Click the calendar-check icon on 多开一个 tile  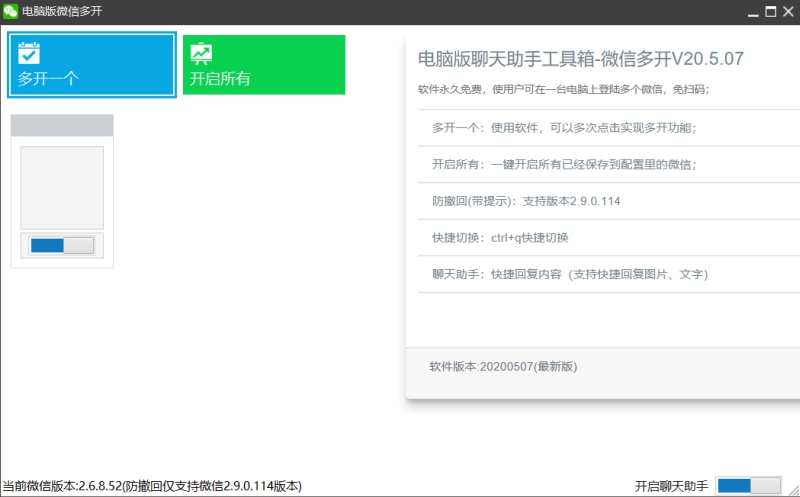tap(30, 53)
